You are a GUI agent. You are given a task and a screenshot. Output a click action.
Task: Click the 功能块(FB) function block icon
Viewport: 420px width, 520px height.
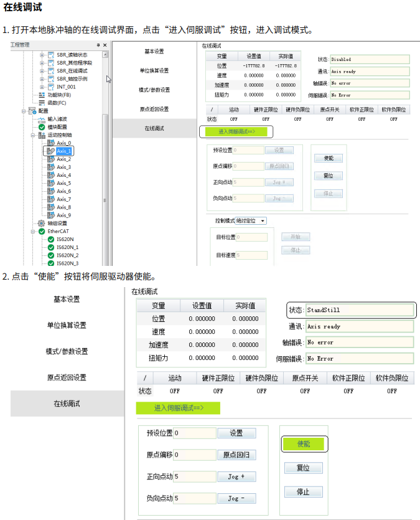pyautogui.click(x=42, y=95)
